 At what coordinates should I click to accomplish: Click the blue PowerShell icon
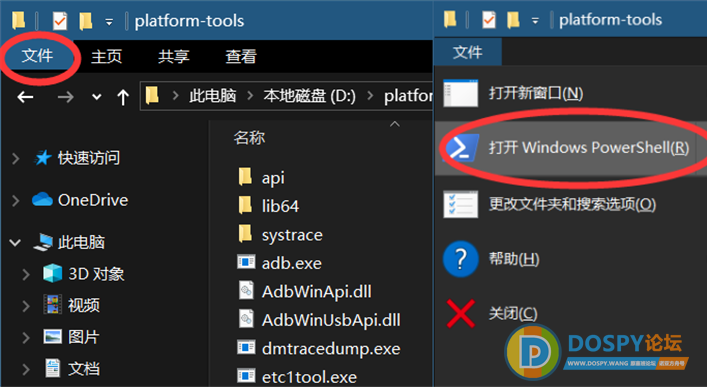coord(461,148)
